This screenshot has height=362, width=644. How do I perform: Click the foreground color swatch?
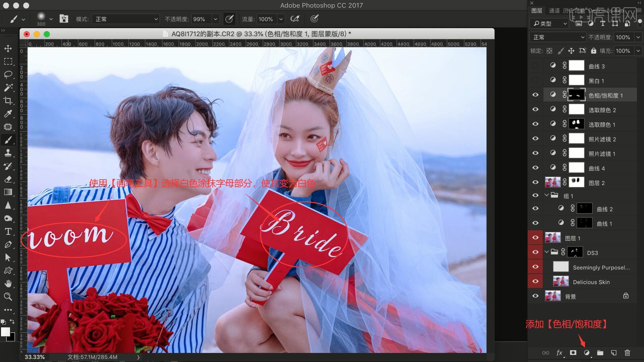click(5, 331)
